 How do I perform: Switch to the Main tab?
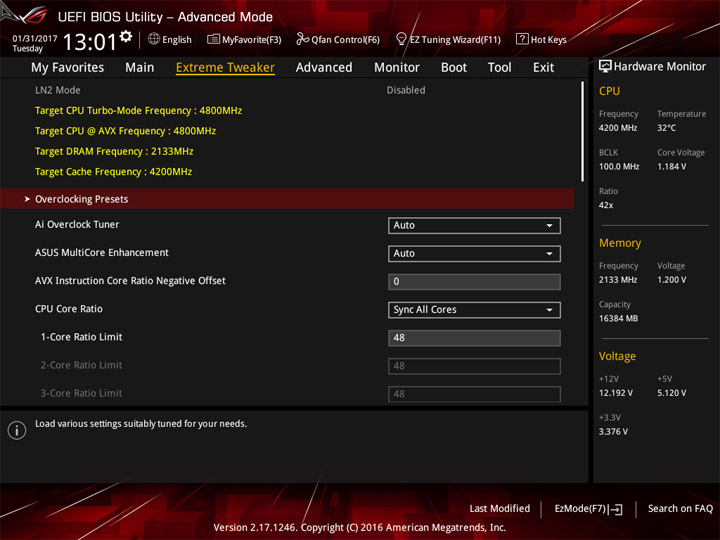(x=140, y=68)
